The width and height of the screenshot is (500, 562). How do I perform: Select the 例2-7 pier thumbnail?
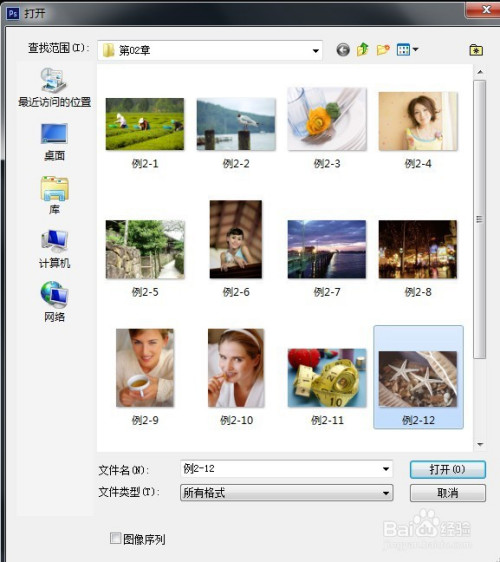pos(327,249)
